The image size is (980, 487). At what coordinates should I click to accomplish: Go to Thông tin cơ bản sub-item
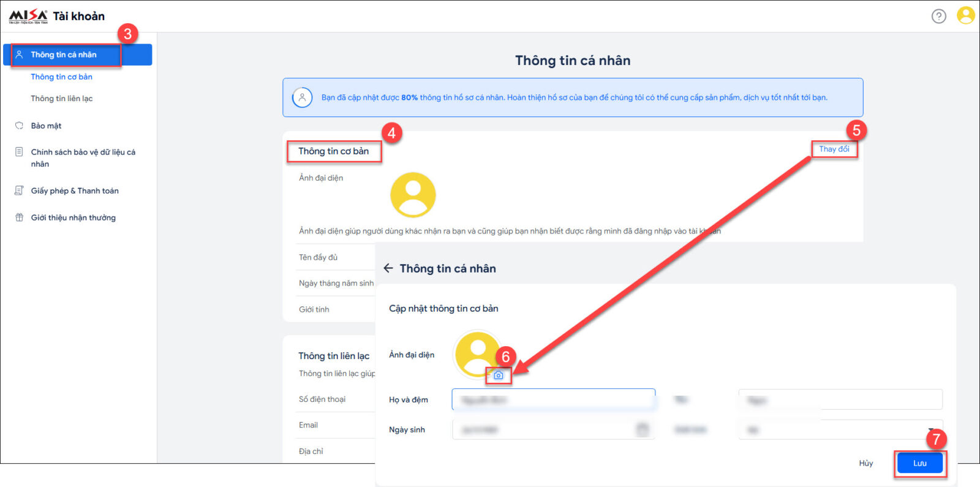61,77
